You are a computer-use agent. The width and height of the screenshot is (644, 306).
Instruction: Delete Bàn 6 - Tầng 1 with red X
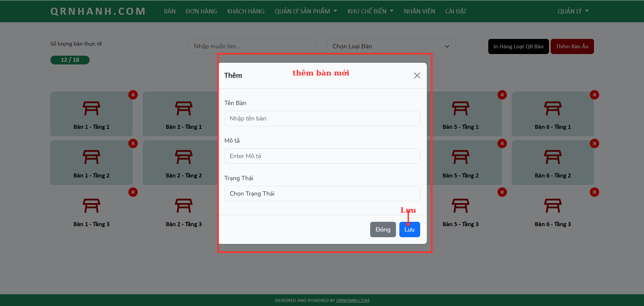(x=594, y=95)
